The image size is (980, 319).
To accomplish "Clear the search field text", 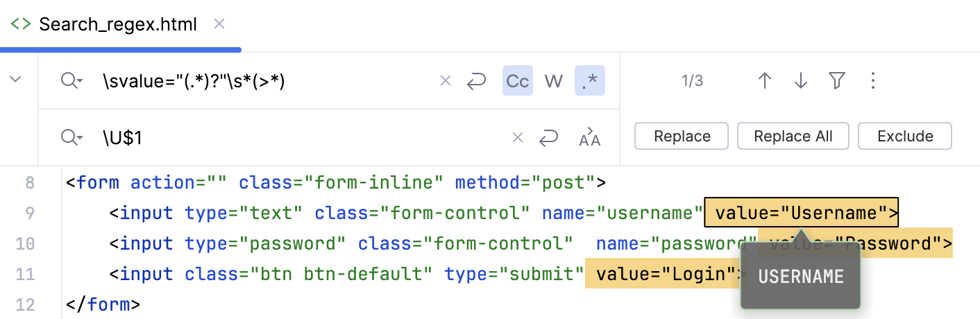I will coord(446,82).
